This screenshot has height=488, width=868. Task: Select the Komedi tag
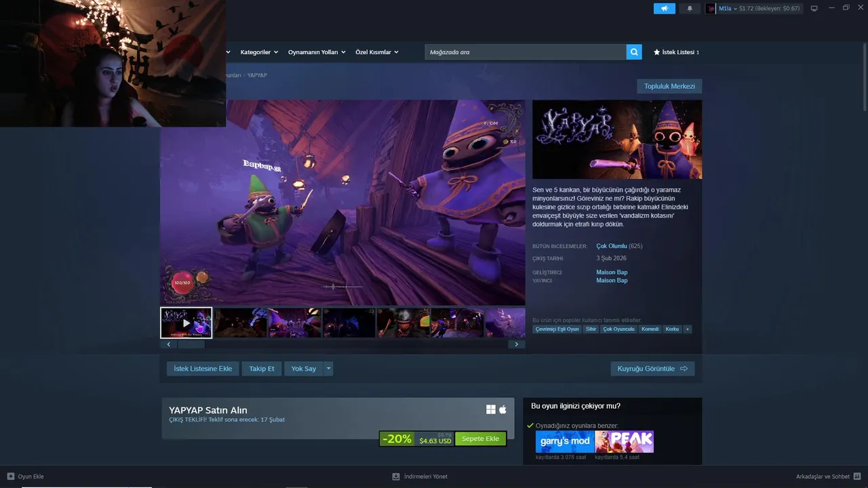pyautogui.click(x=650, y=329)
